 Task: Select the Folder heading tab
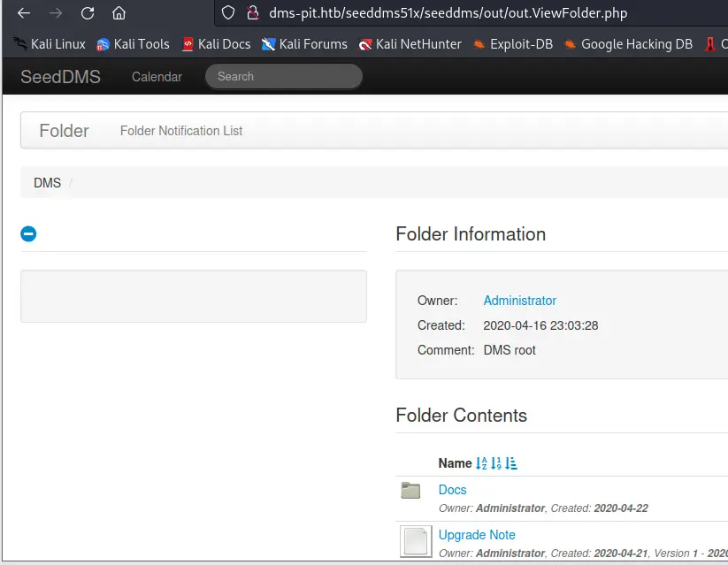[64, 131]
